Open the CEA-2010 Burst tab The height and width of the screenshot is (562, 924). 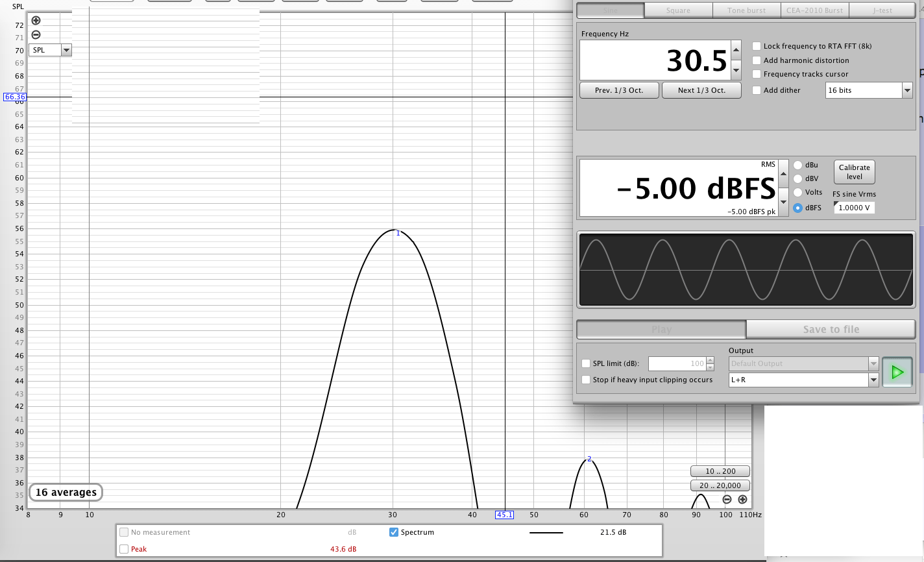(814, 10)
